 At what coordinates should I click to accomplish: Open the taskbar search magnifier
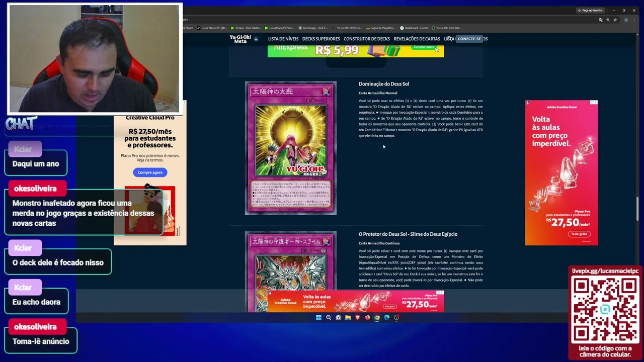coord(329,317)
